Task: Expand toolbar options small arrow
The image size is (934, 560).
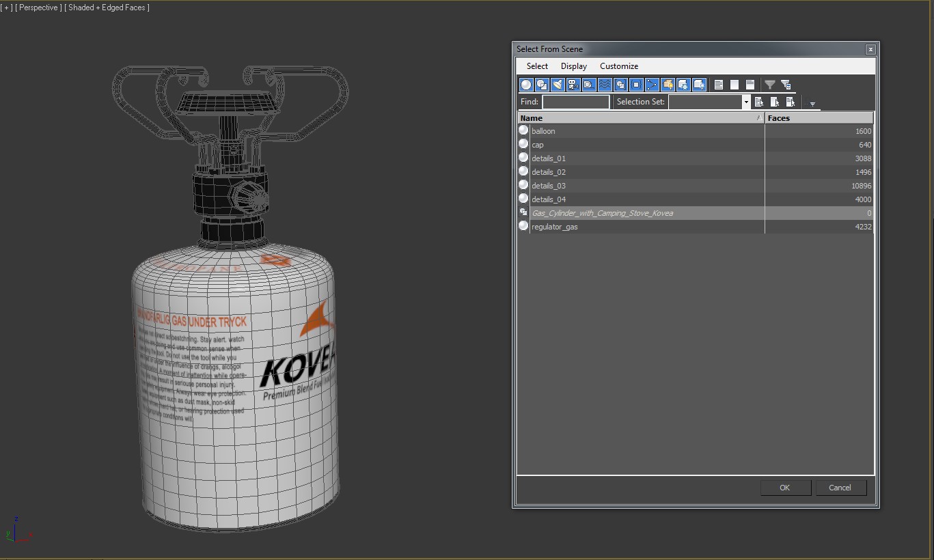Action: [x=812, y=104]
